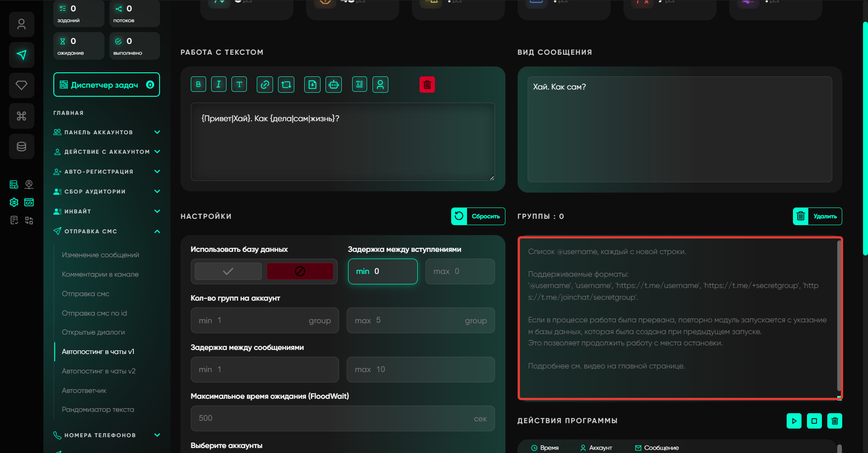
Task: Start the program with play button
Action: pyautogui.click(x=794, y=421)
